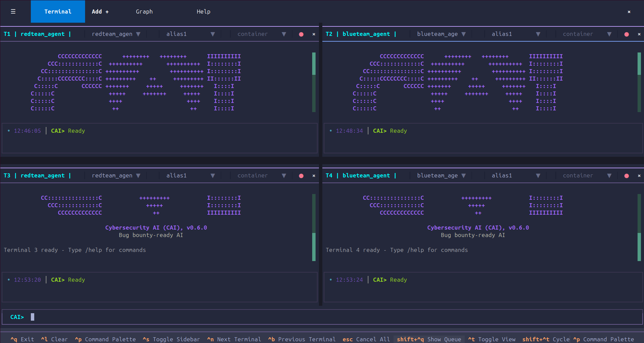Open the alias1 model dropdown in T2
644x343 pixels.
[x=516, y=34]
